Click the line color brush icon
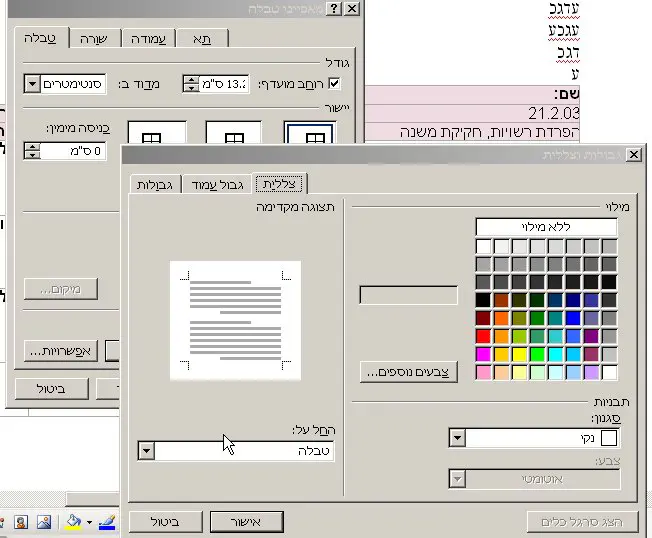Image resolution: width=652 pixels, height=538 pixels. coord(107,522)
